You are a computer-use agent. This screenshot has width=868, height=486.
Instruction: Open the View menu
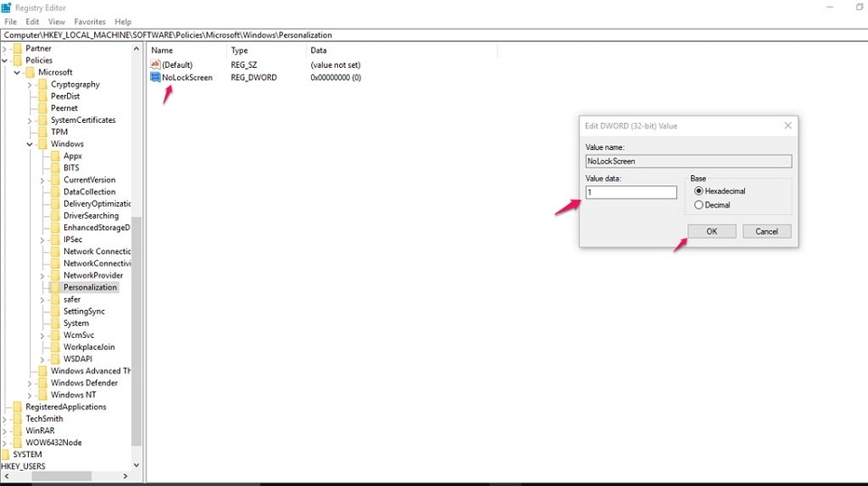(56, 22)
